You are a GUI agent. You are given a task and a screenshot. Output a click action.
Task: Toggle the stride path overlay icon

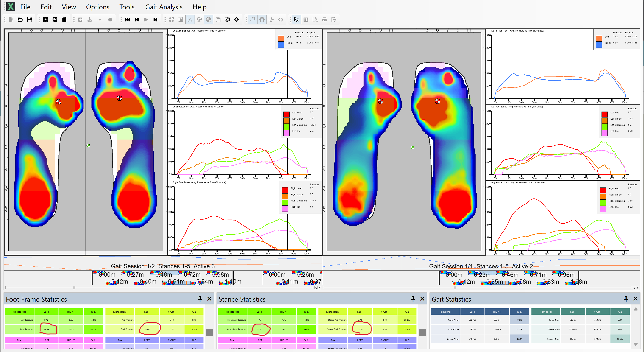coord(253,20)
